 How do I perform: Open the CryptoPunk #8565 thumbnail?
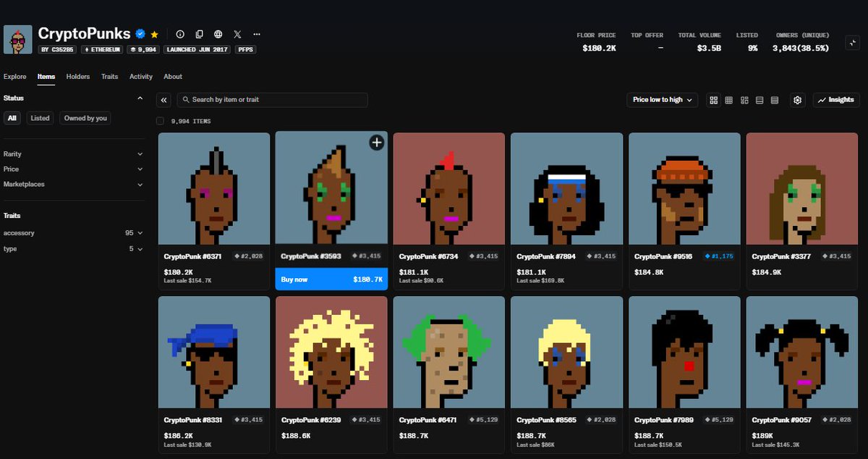(x=566, y=352)
